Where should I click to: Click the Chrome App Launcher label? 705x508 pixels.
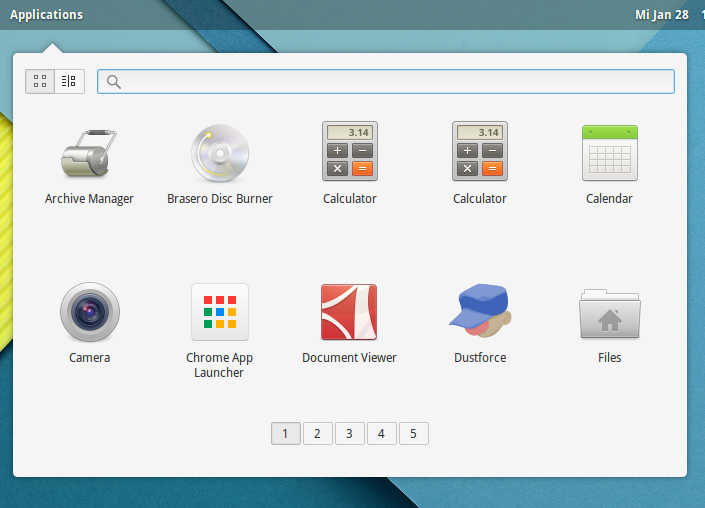[219, 365]
